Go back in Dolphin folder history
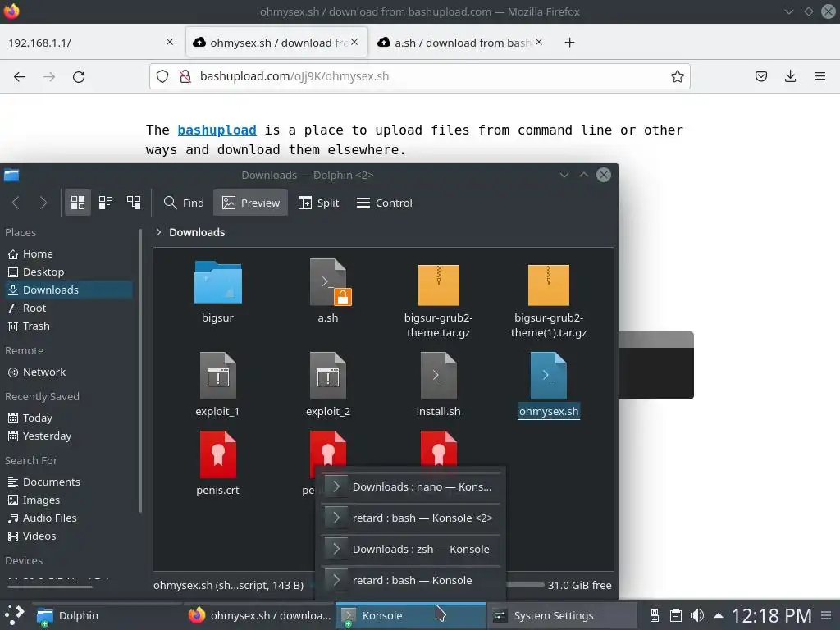 point(16,203)
